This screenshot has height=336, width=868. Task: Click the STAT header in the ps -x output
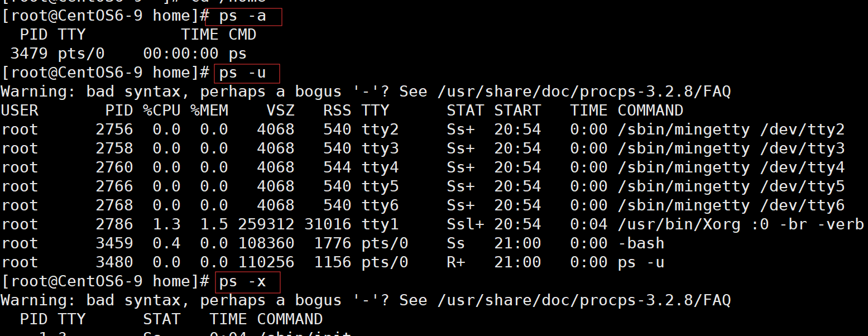tap(161, 319)
